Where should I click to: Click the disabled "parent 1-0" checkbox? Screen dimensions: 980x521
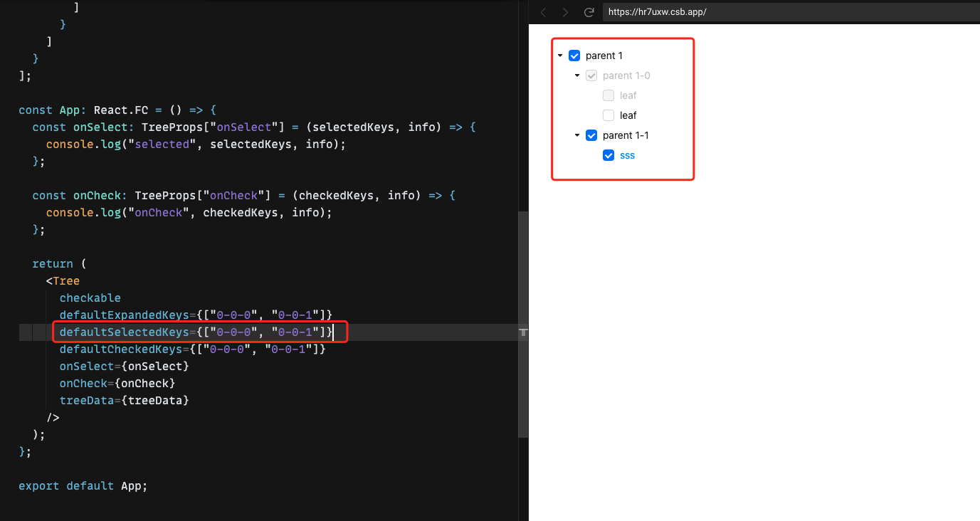point(591,75)
